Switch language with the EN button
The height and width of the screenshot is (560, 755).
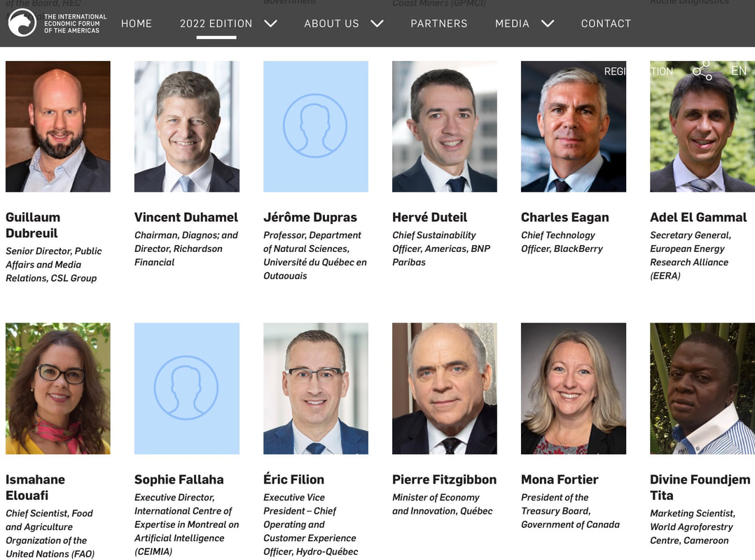point(739,71)
